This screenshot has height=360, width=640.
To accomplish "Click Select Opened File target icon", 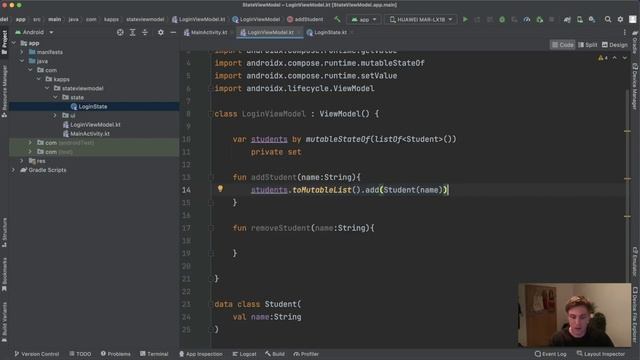I will coord(120,32).
